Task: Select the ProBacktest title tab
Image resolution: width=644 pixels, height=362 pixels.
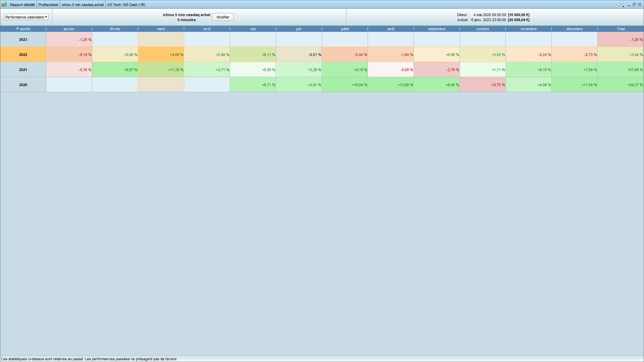Action: click(x=48, y=5)
